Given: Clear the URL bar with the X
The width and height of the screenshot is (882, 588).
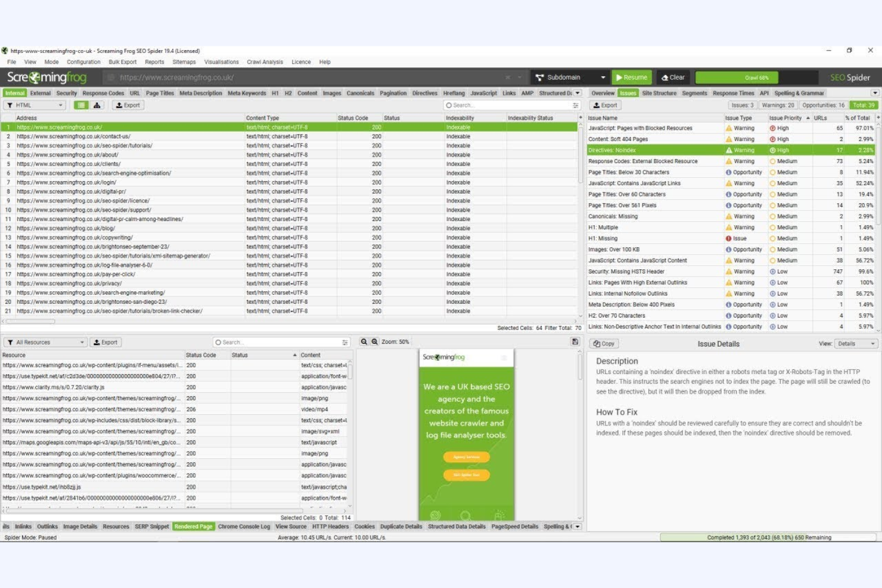Looking at the screenshot, I should (x=508, y=77).
